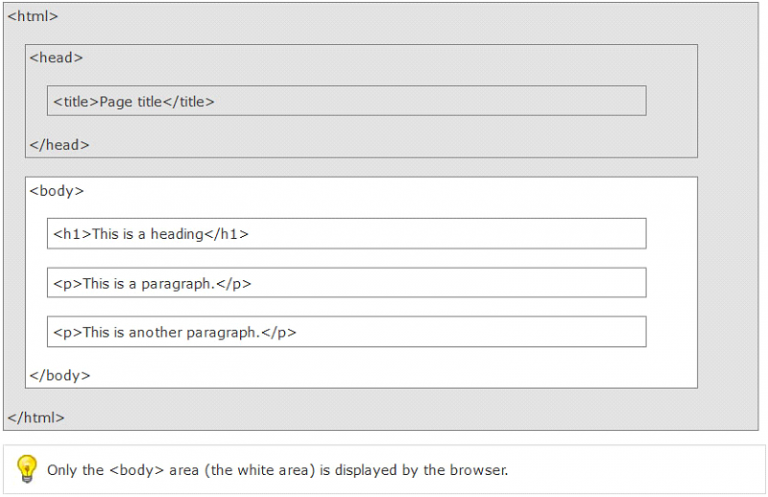Click the yellow lightbulb tip icon
This screenshot has width=768, height=497.
[x=26, y=469]
